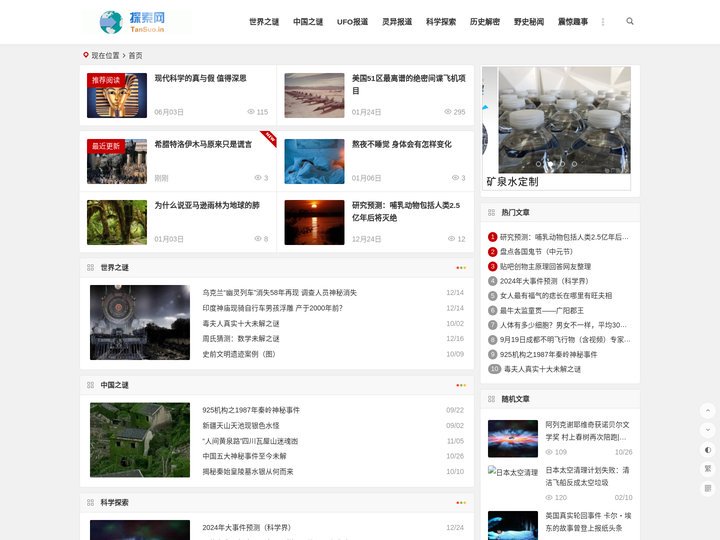This screenshot has height=540, width=720.
Task: Open ad caption 矿泉水定制
Action: (x=512, y=182)
